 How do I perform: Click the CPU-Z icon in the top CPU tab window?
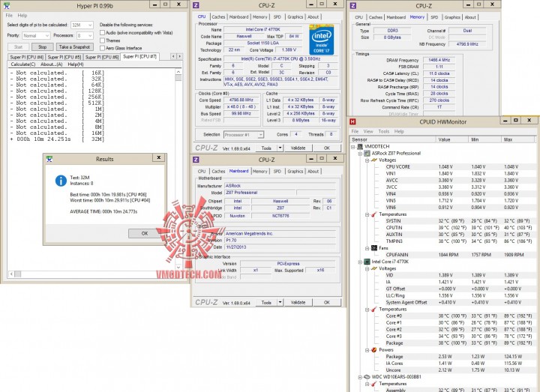coord(196,5)
